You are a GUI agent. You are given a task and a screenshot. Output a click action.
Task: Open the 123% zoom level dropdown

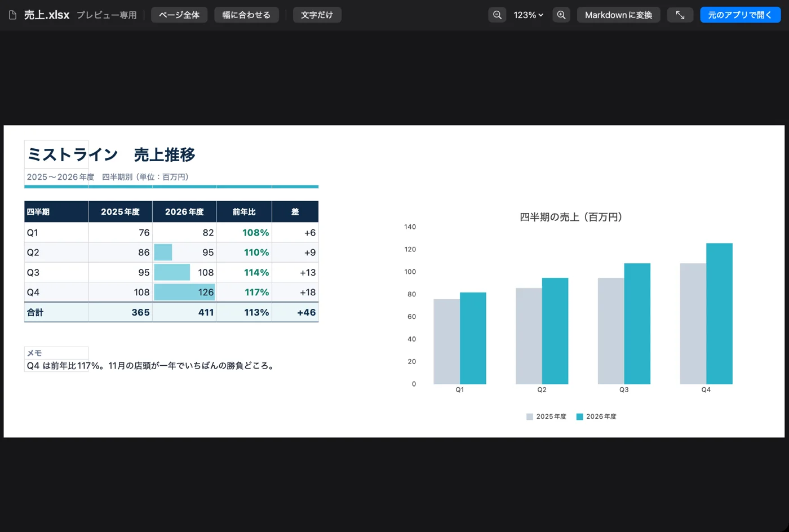529,15
